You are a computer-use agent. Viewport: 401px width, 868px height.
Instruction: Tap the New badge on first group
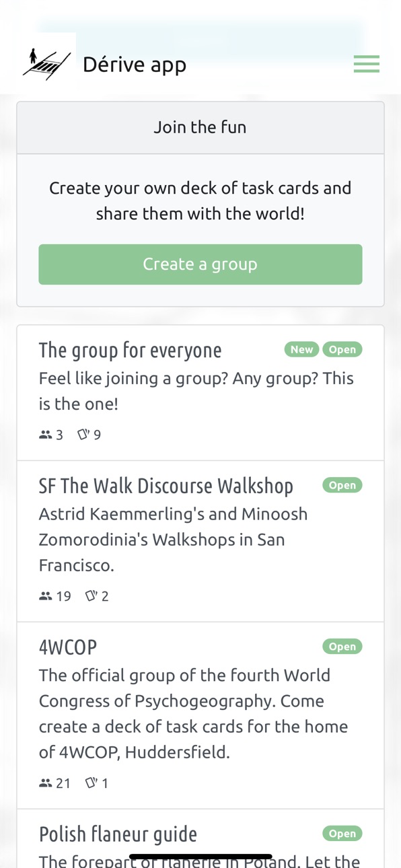[x=301, y=349]
